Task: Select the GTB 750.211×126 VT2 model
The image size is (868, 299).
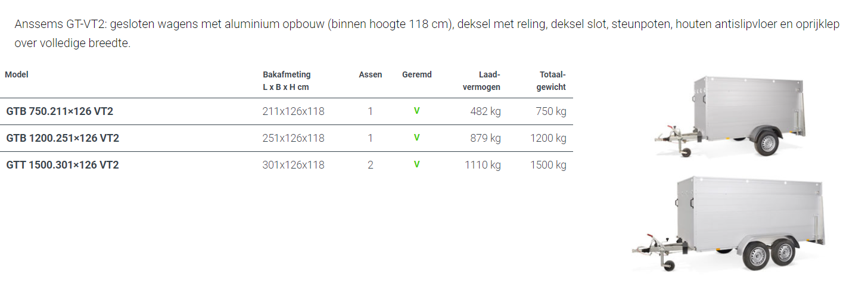Action: (x=60, y=111)
